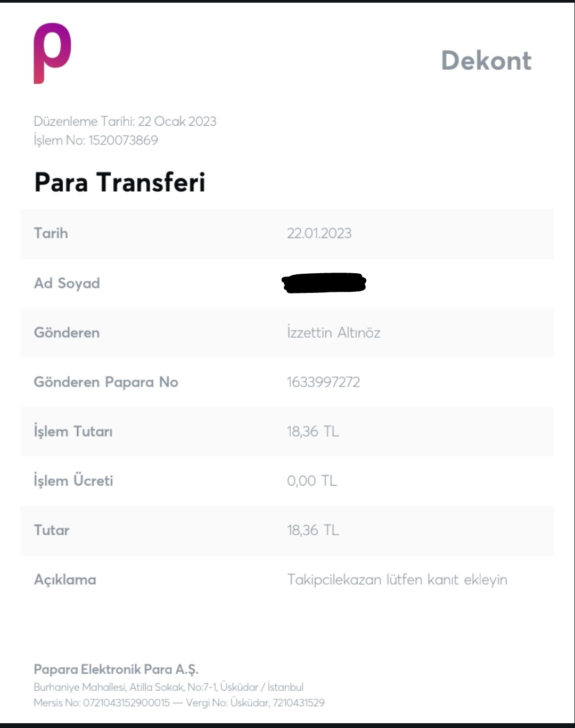Select the Burhaniye Mahallesi address line
Image resolution: width=575 pixels, height=728 pixels.
coord(168,687)
